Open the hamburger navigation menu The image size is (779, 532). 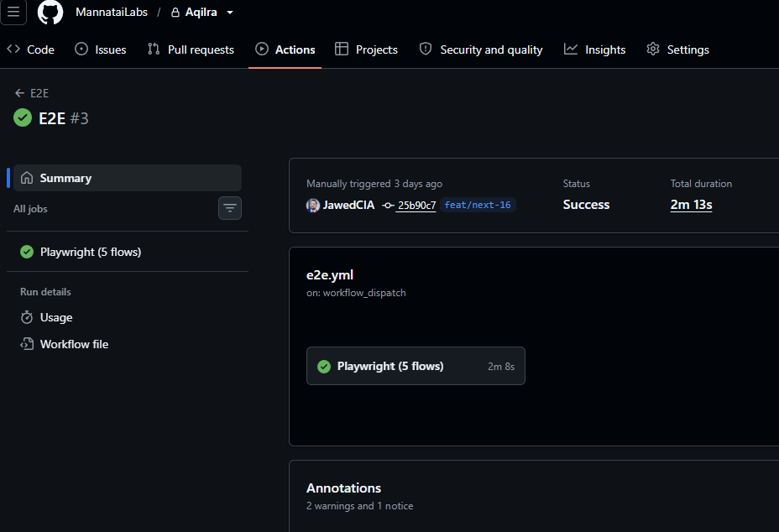point(13,12)
